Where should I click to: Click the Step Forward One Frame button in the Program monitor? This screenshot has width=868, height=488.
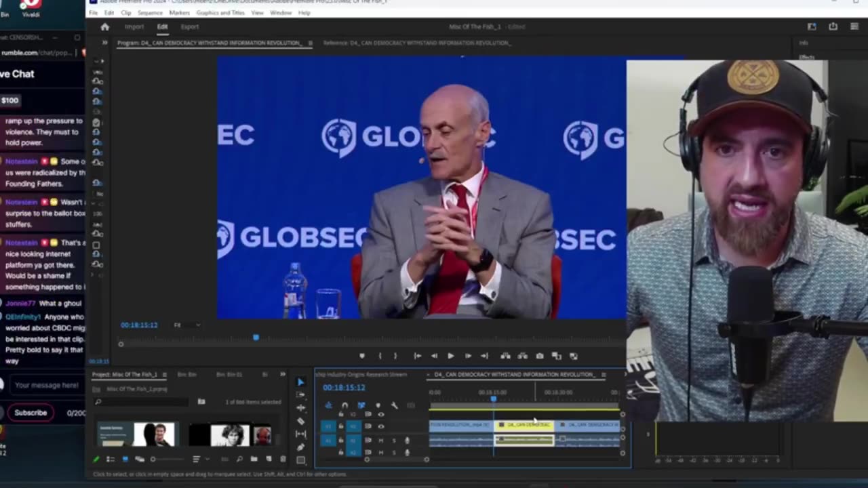[x=469, y=356]
